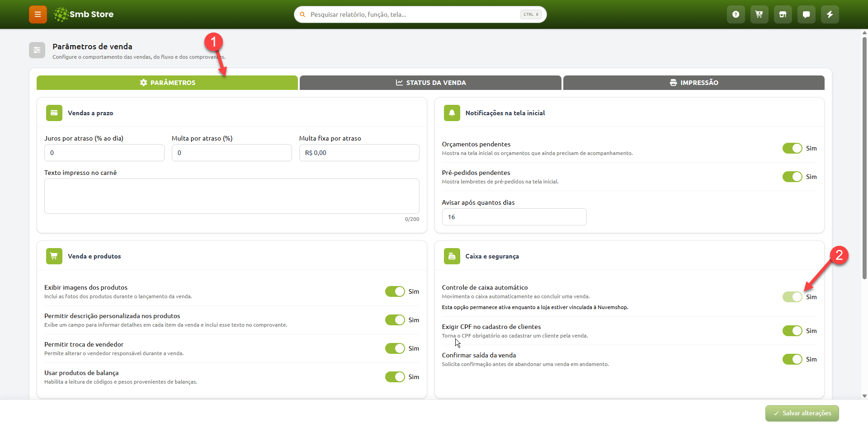Click the Texto impresso no carnê textarea
This screenshot has width=868, height=427.
(232, 196)
